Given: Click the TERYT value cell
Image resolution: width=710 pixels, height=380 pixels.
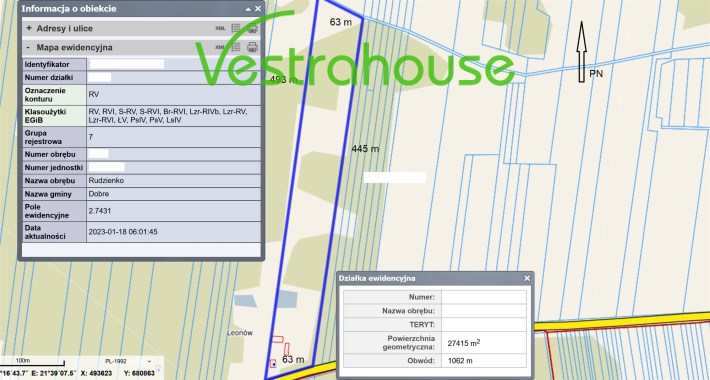Looking at the screenshot, I should click(484, 324).
